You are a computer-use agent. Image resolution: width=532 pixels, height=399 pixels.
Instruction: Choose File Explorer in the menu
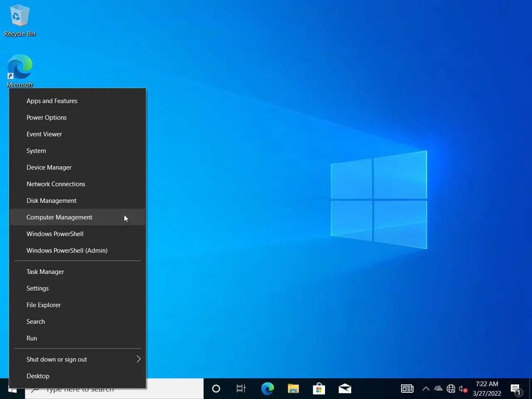tap(77, 305)
